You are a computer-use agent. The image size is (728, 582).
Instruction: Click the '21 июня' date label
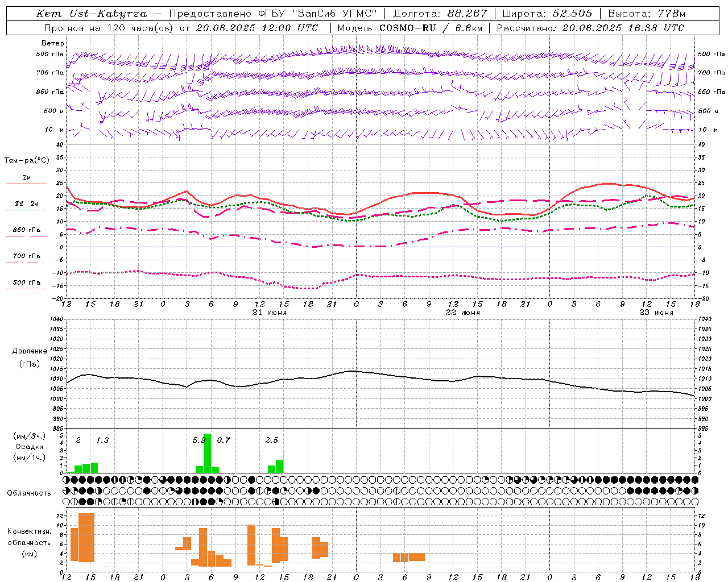(x=270, y=313)
